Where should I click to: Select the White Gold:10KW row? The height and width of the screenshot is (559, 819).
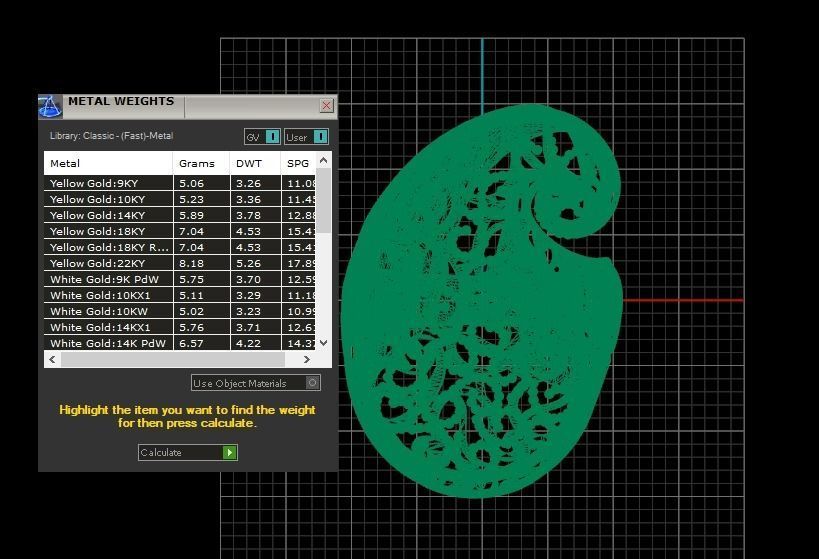180,311
